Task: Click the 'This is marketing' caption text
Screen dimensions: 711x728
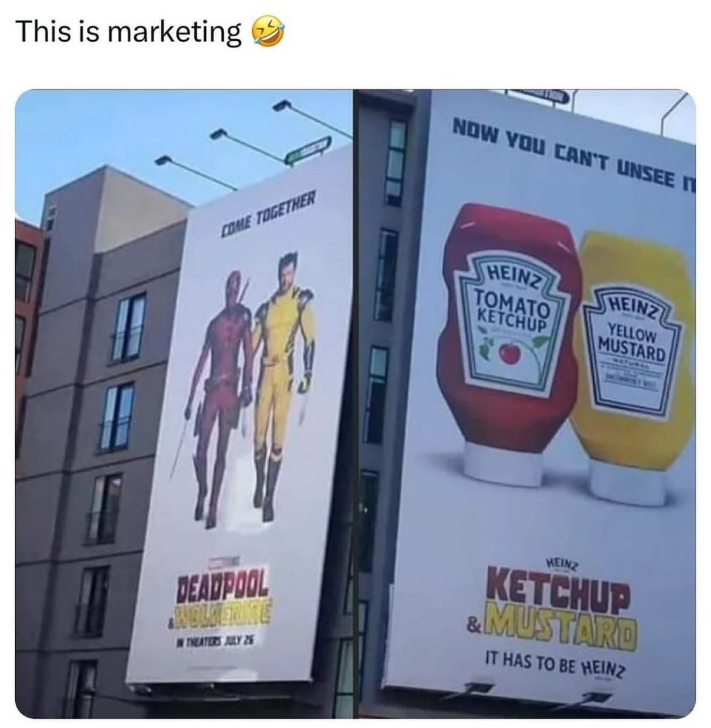Action: [x=128, y=32]
